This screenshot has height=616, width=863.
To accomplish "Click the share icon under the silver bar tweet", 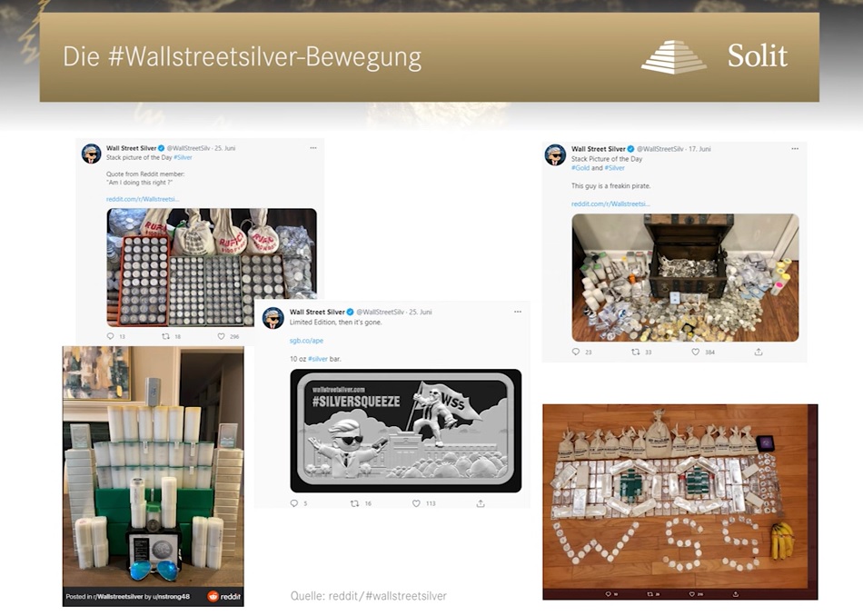I will coord(481,503).
